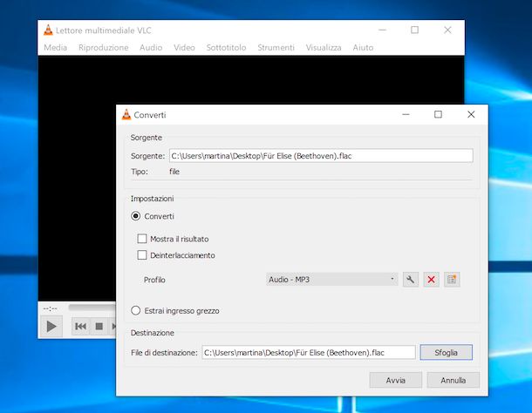Cancel with the Annulla button

[x=454, y=380]
